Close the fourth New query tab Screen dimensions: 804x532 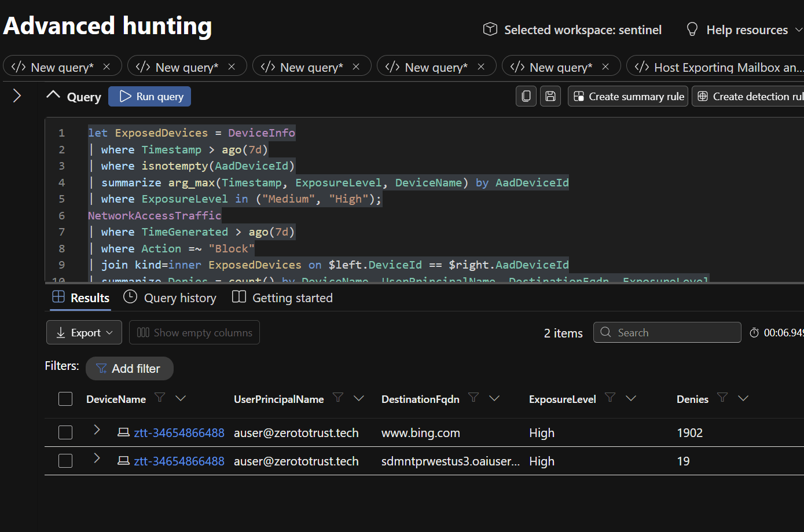[x=481, y=67]
